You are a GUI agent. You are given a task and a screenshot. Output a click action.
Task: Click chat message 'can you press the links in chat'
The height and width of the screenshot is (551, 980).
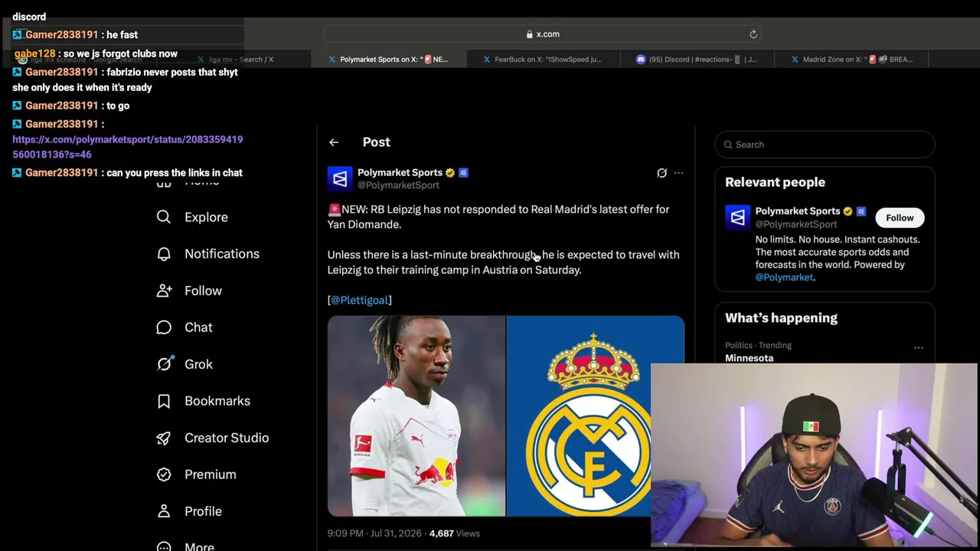point(175,173)
